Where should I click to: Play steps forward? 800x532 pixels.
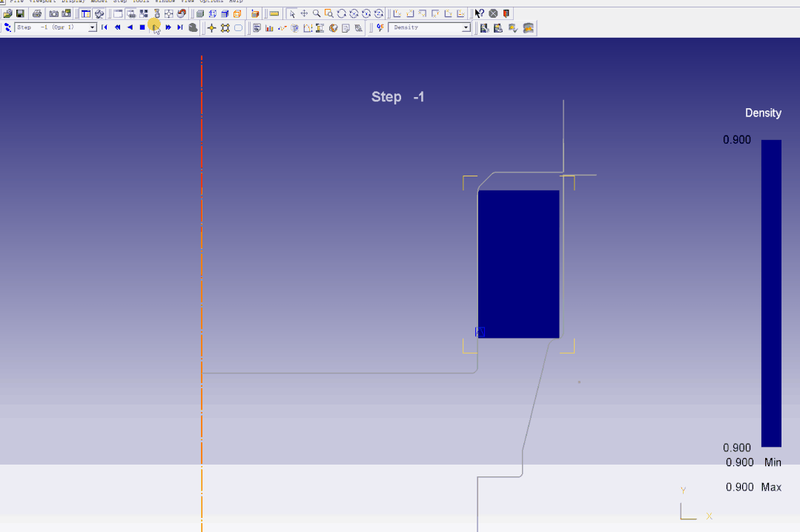pos(155,27)
